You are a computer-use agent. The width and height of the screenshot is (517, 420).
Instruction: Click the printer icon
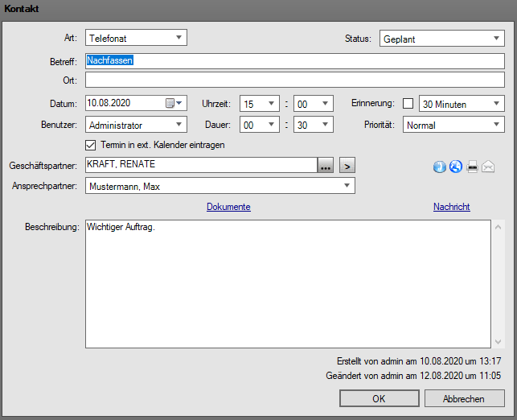pyautogui.click(x=473, y=167)
